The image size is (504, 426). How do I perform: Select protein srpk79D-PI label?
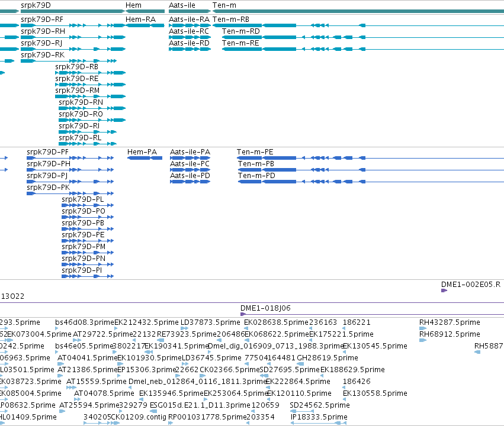pos(82,270)
